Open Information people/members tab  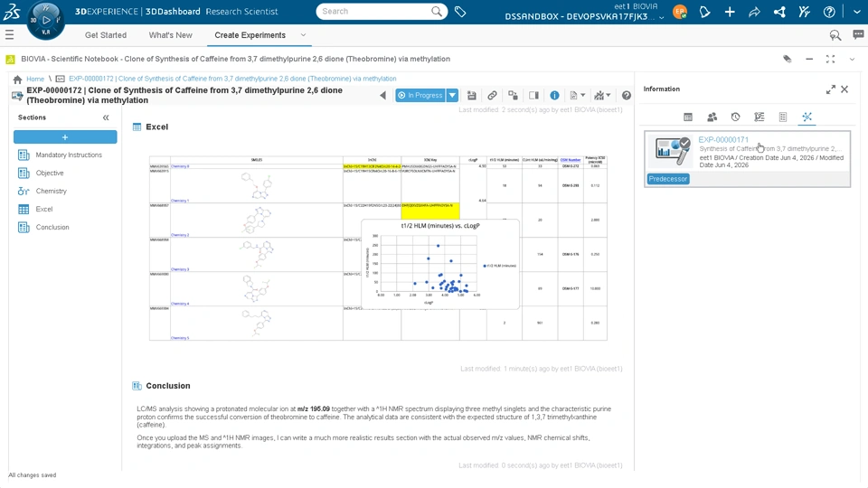pos(712,117)
